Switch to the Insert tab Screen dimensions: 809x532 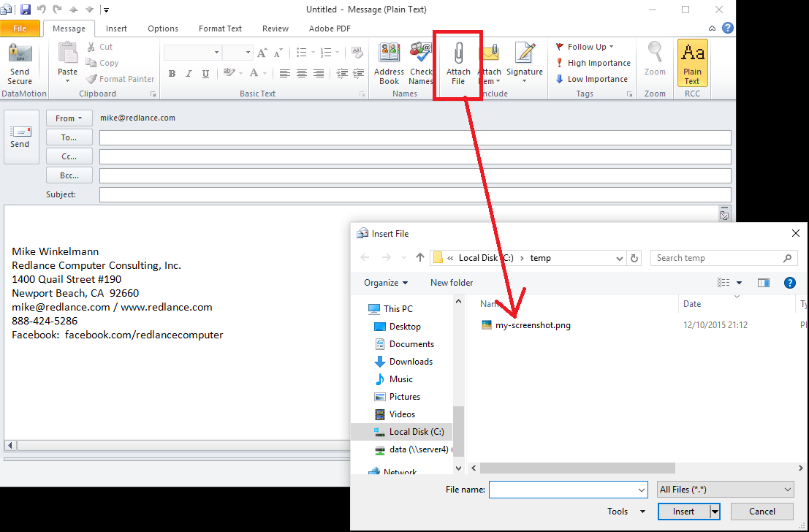116,28
